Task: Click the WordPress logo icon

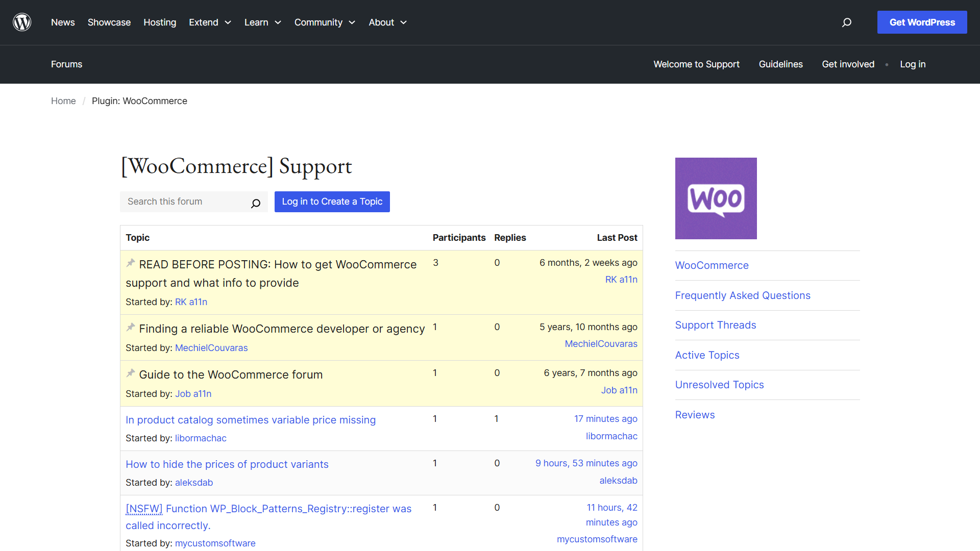Action: pyautogui.click(x=22, y=22)
